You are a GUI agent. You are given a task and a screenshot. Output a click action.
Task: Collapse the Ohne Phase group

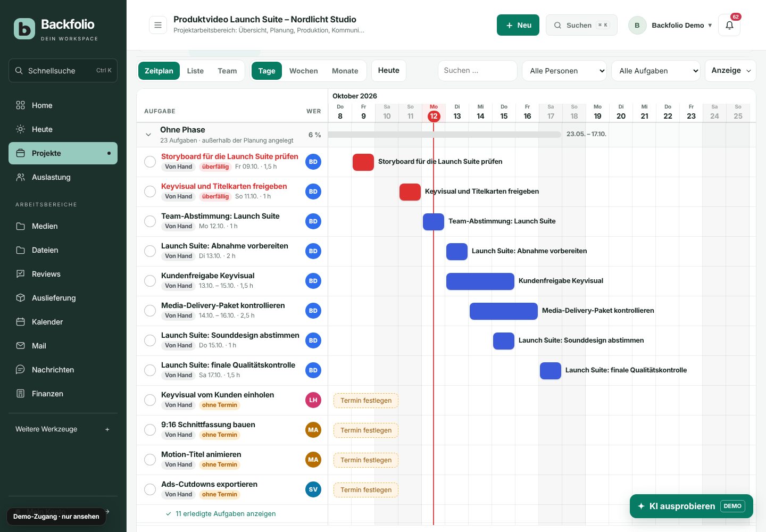click(148, 135)
